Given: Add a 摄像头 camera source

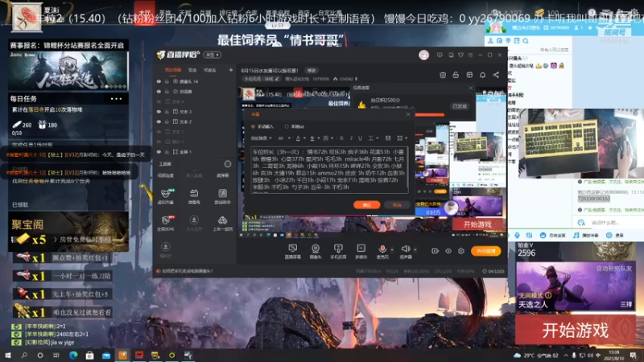Looking at the screenshot, I should (x=315, y=251).
